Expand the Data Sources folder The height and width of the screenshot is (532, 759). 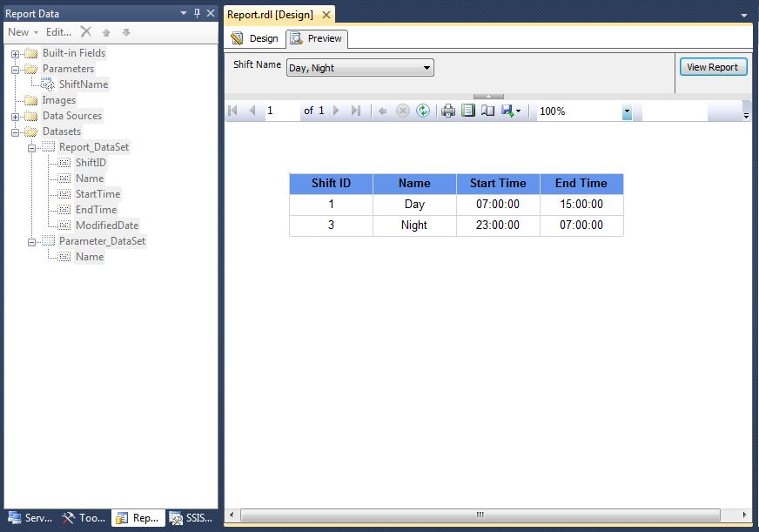pos(15,117)
